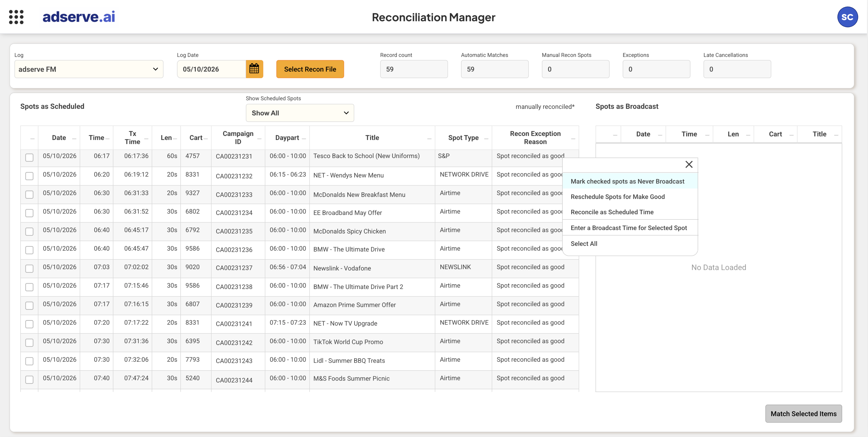Check the McDonalds Spicy Chicken row
The width and height of the screenshot is (868, 437).
(29, 232)
